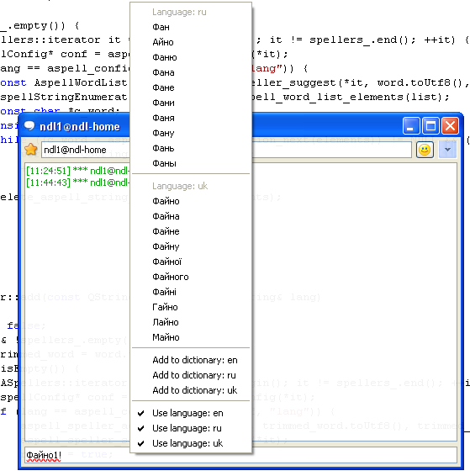
Task: Add word to the uk dictionary
Action: (x=191, y=390)
